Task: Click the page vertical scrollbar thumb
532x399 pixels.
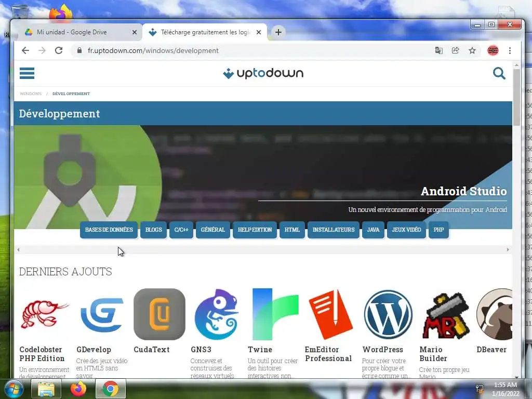Action: [x=516, y=97]
